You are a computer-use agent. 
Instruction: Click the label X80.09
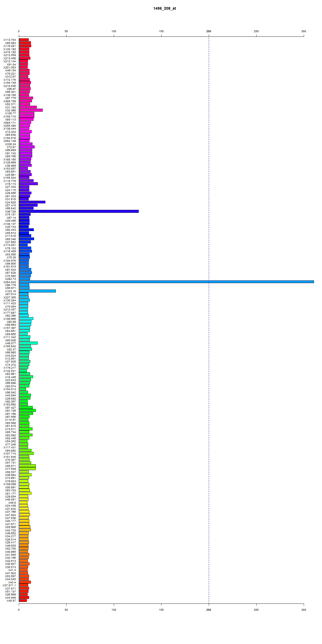click(x=11, y=321)
